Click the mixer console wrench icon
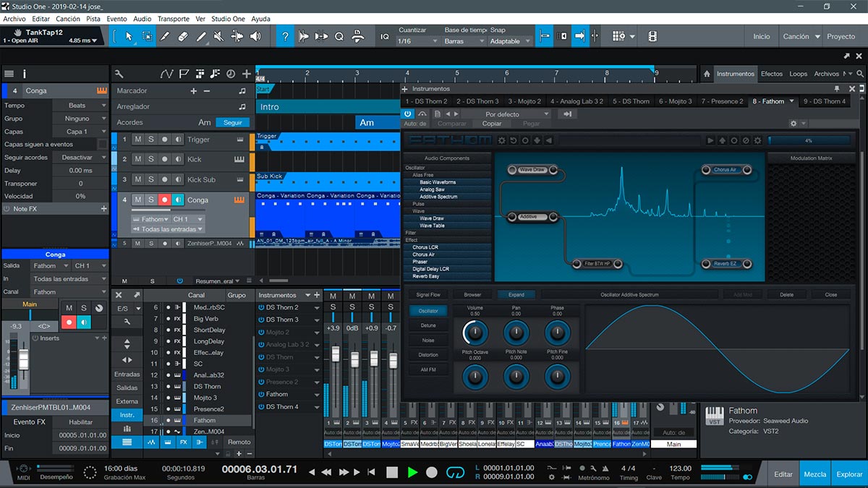This screenshot has height=488, width=868. click(127, 321)
